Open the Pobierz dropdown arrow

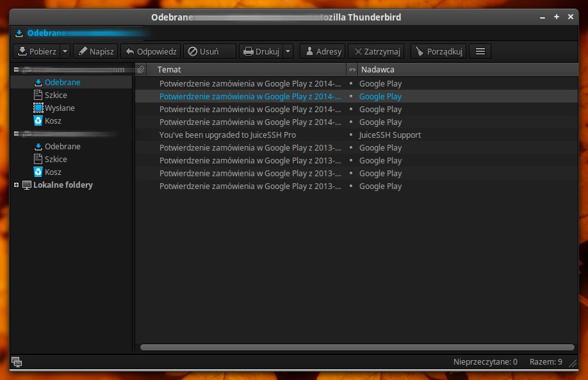[65, 51]
